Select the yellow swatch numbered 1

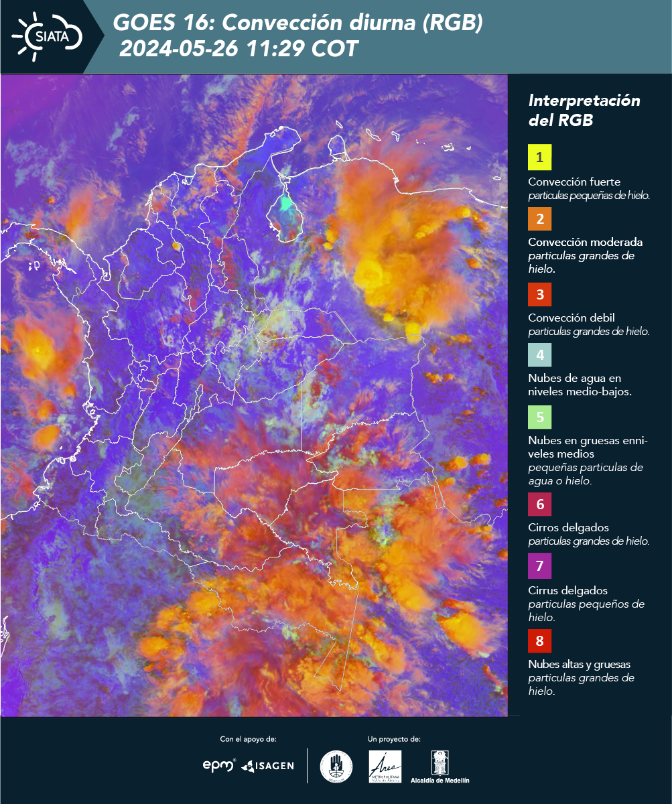[x=540, y=158]
